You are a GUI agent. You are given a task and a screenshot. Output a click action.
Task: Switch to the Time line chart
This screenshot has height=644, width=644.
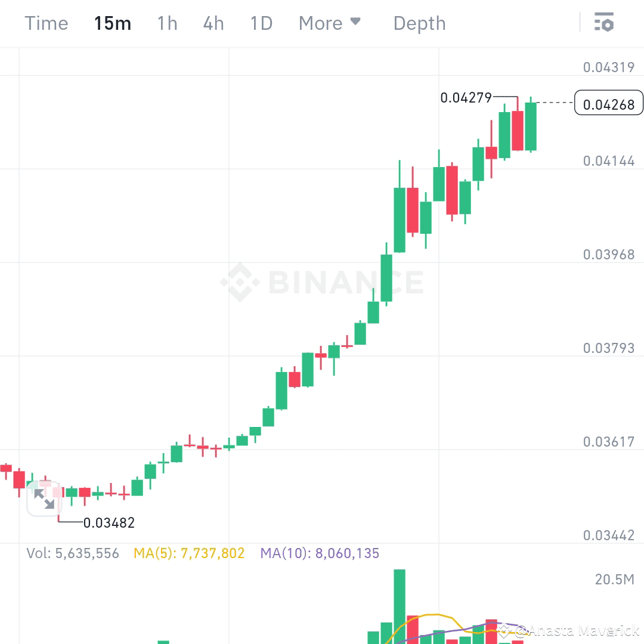click(46, 23)
